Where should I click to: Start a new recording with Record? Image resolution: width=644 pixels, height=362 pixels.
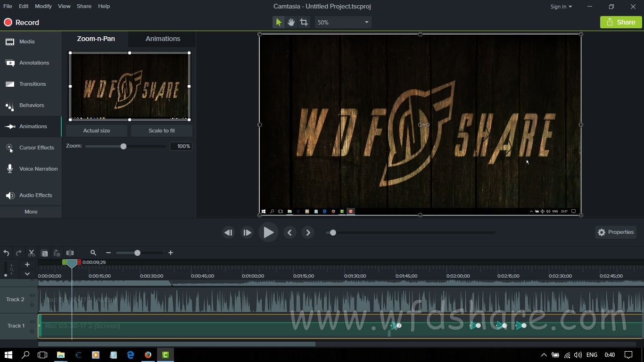click(x=22, y=22)
